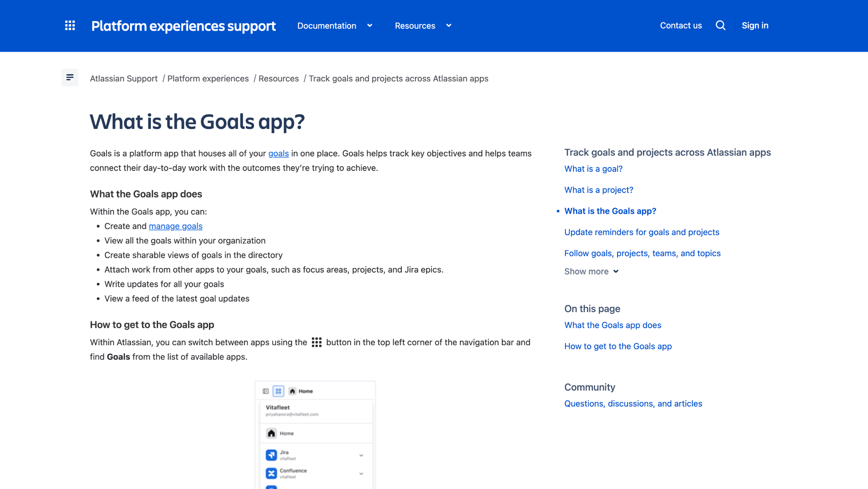This screenshot has width=868, height=489.
Task: Open Contact us in header
Action: pos(681,25)
